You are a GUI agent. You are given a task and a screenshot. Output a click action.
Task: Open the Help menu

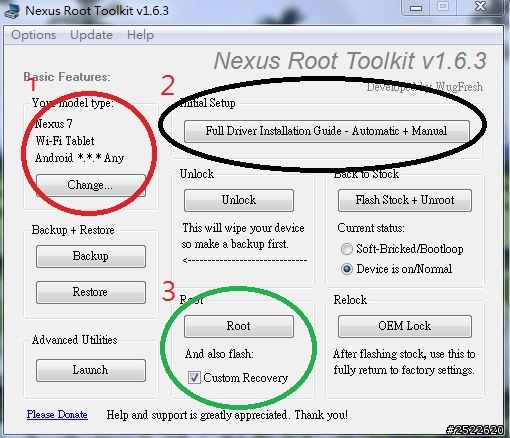140,35
